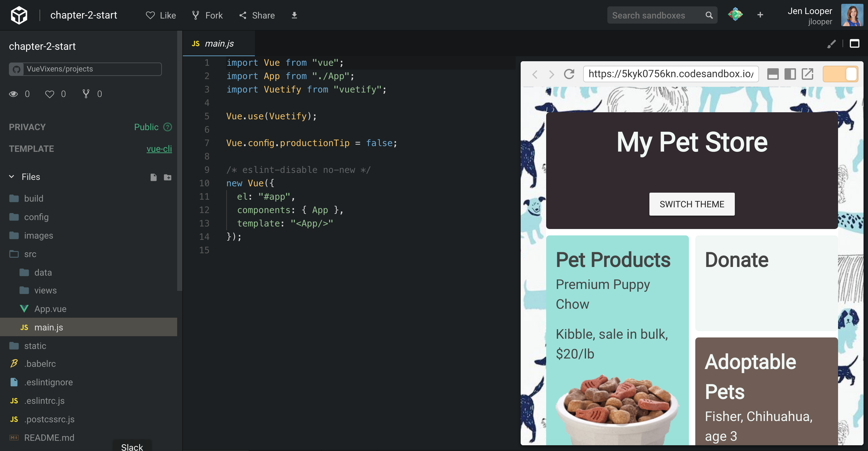
Task: Open the .eslintignore file
Action: (x=89, y=382)
